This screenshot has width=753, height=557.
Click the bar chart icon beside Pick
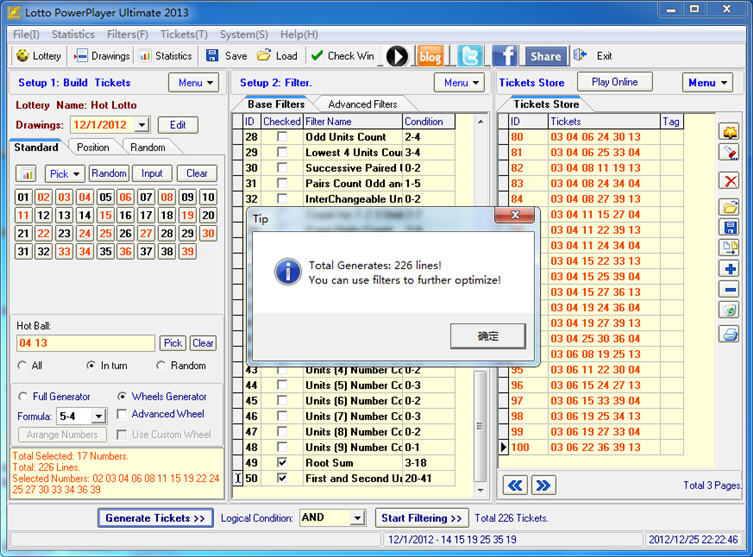(27, 173)
